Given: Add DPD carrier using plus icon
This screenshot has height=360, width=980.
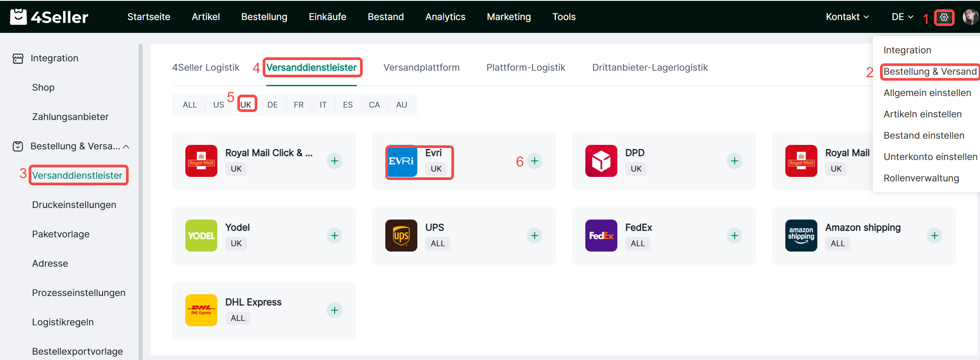Looking at the screenshot, I should (x=734, y=161).
